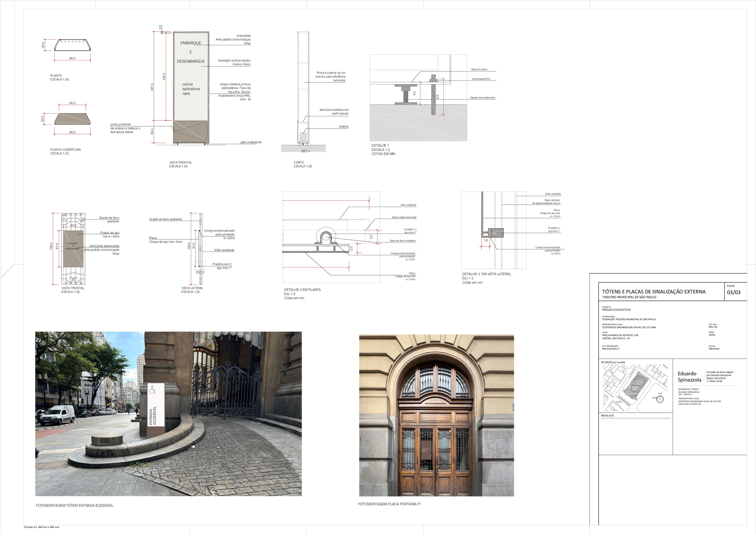Screen dimensions: 756x534
Task: Select the sheet title 'TÓTENS E PLACAS DE SINALIZAÇÃO EXTERNA'
Action: pos(654,291)
